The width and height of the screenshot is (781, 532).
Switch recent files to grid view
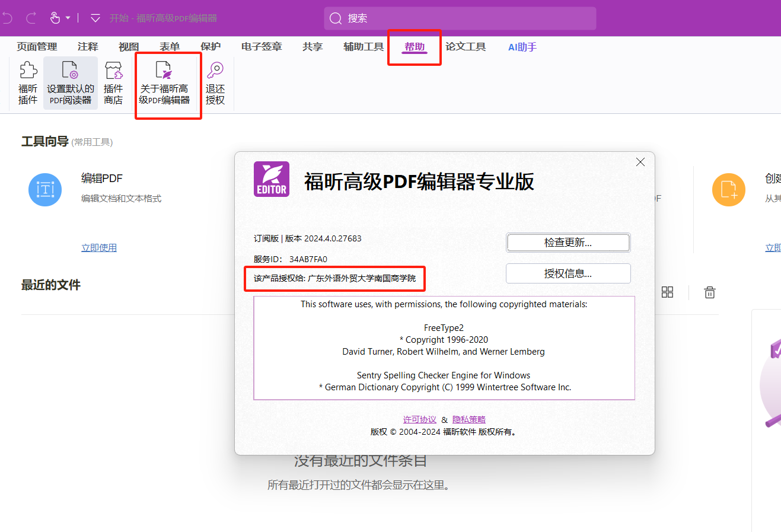(x=668, y=292)
